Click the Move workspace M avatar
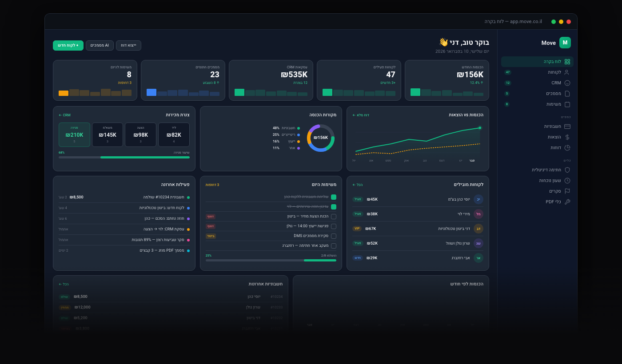Image resolution: width=622 pixels, height=364 pixels. [565, 43]
